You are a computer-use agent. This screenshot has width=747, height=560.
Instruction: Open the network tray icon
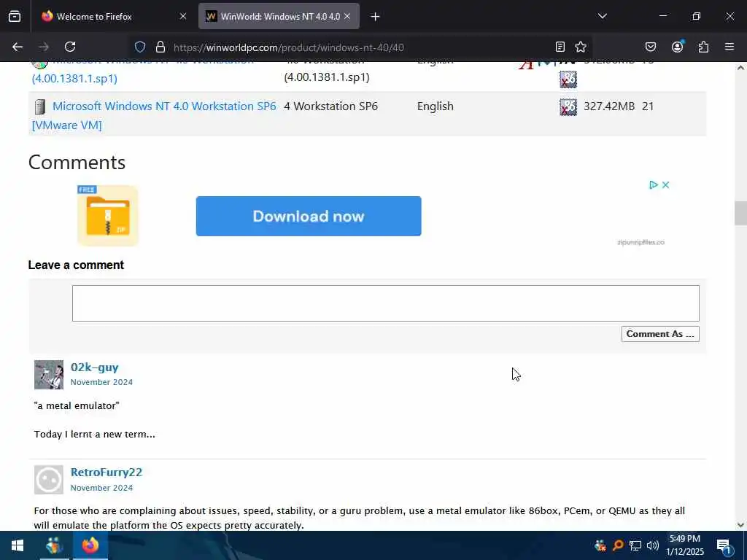pos(635,545)
